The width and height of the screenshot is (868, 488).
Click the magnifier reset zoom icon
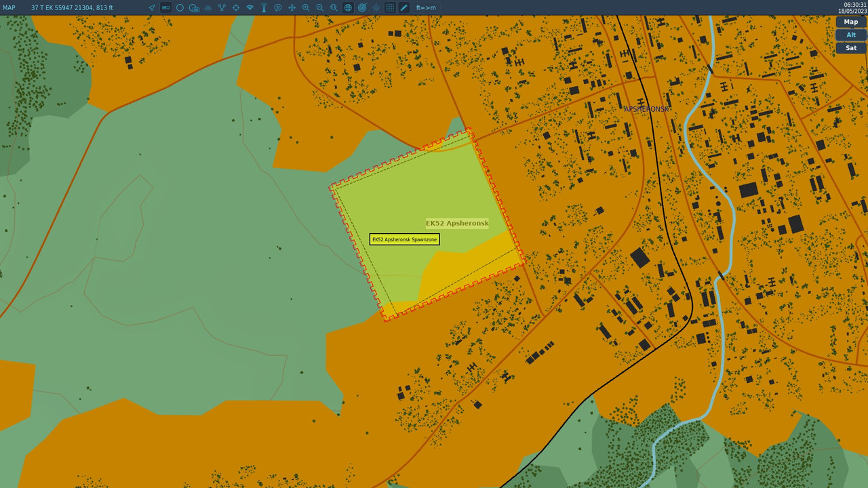tap(334, 7)
